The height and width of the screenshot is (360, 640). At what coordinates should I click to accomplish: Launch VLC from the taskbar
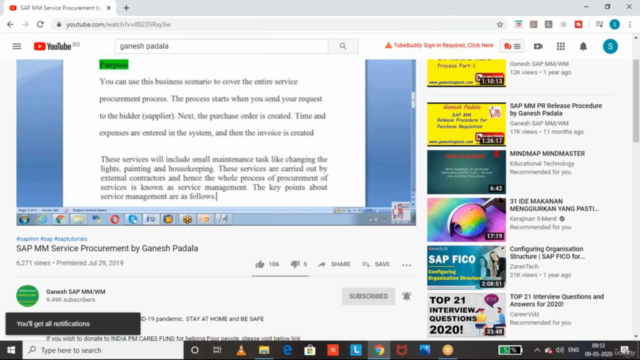click(241, 350)
